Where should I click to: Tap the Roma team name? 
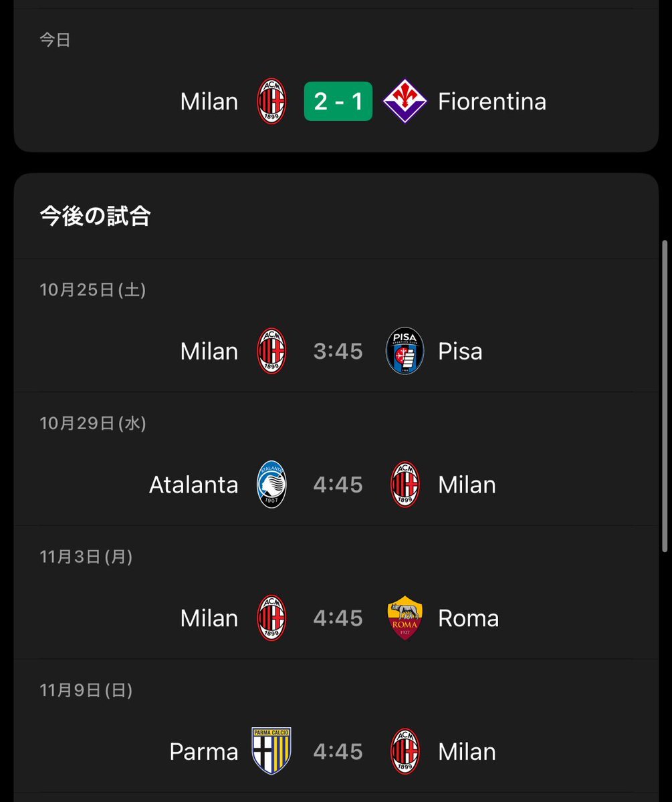(468, 618)
